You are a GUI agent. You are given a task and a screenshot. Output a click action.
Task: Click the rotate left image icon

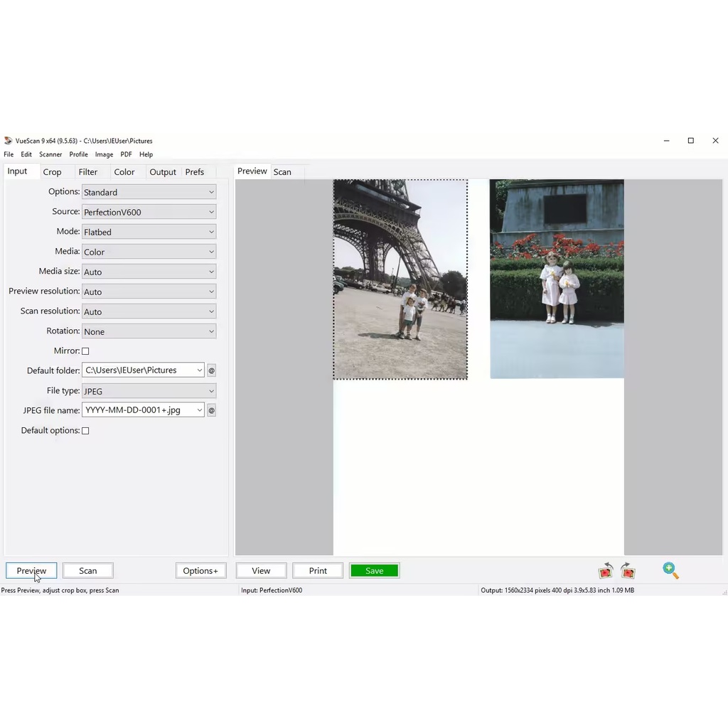click(606, 571)
